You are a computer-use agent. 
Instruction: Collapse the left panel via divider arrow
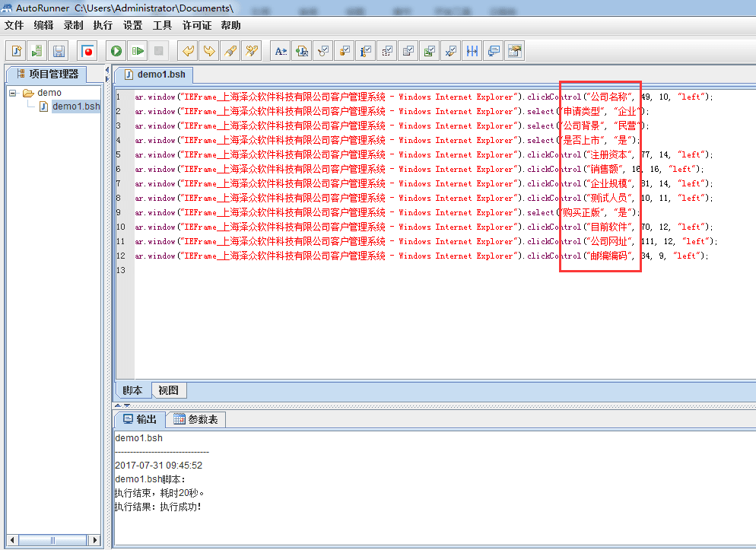(x=107, y=70)
